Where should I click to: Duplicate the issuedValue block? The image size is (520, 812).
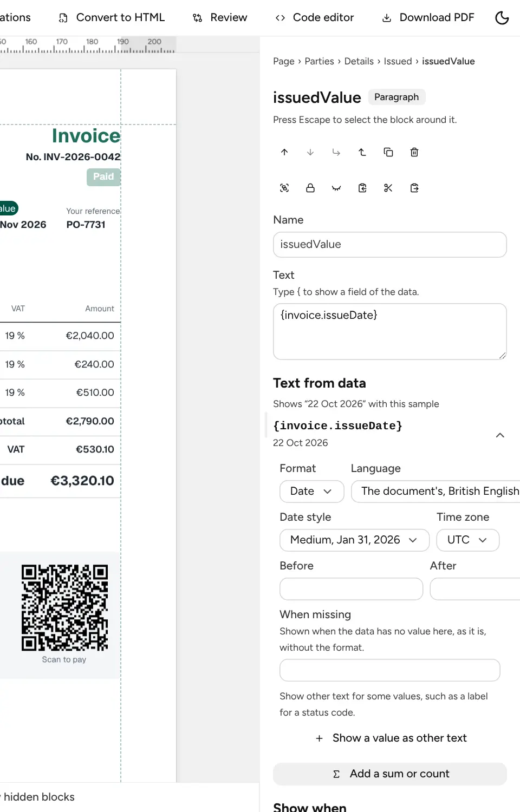388,152
